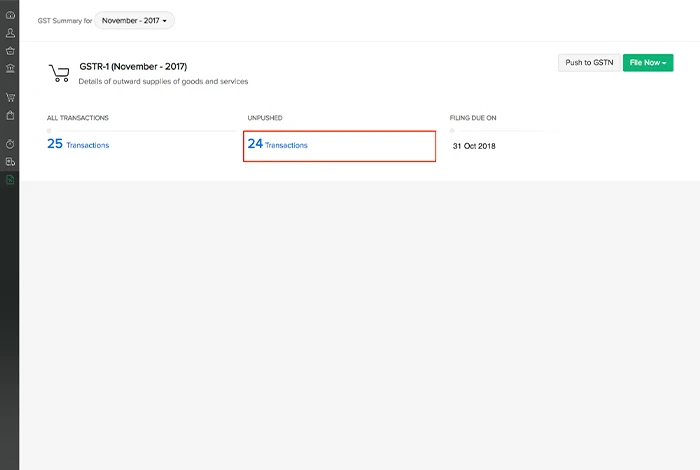Open the banking building icon in sidebar
The height and width of the screenshot is (470, 700).
coord(10,68)
